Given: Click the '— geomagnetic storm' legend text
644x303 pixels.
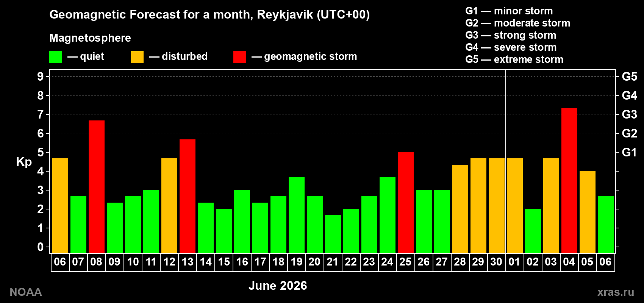Looking at the screenshot, I should (304, 57).
